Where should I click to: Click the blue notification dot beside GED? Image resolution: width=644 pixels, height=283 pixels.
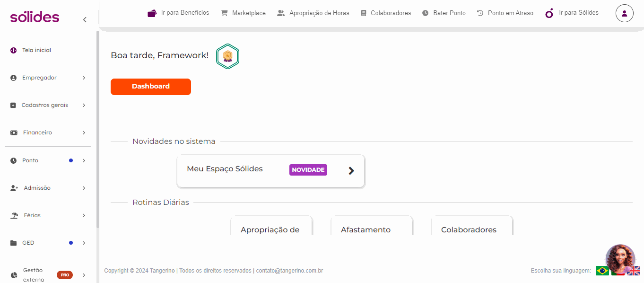[71, 243]
